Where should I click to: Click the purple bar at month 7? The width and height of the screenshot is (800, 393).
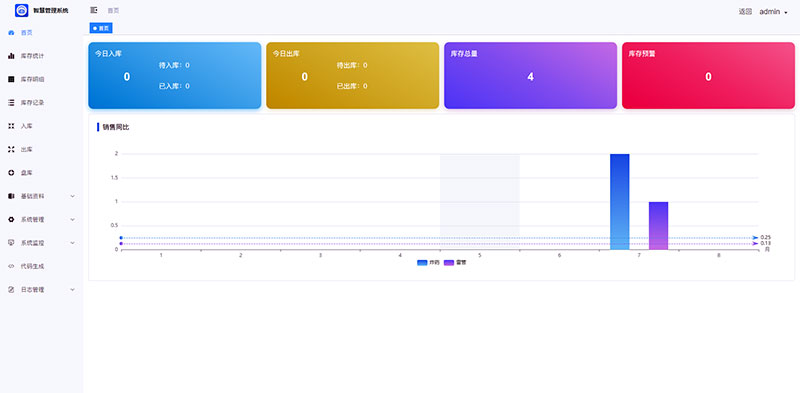[658, 226]
